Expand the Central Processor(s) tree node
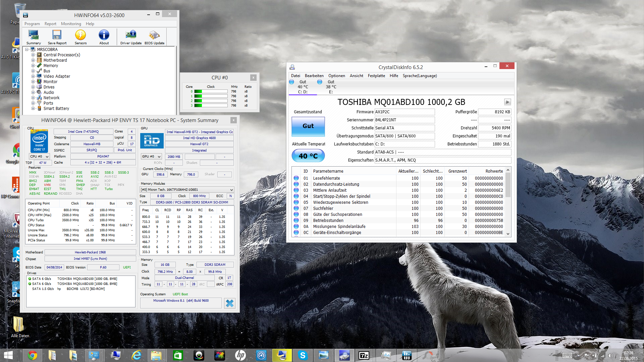The image size is (644, 362). click(33, 55)
